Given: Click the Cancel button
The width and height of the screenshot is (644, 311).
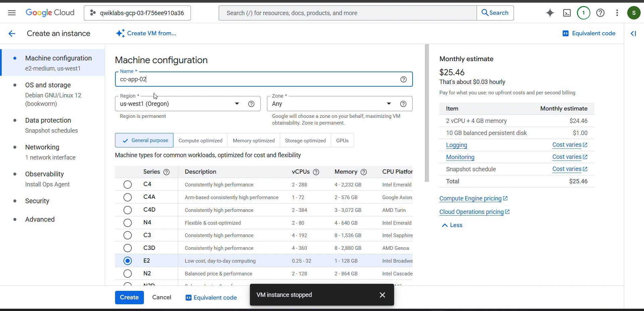Looking at the screenshot, I should [x=162, y=297].
